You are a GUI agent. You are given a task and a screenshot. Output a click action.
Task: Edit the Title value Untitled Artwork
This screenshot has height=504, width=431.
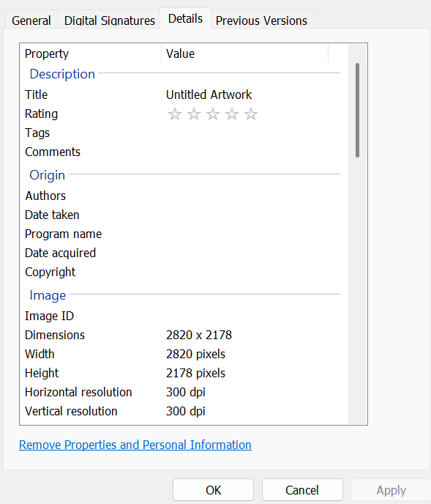click(x=209, y=94)
